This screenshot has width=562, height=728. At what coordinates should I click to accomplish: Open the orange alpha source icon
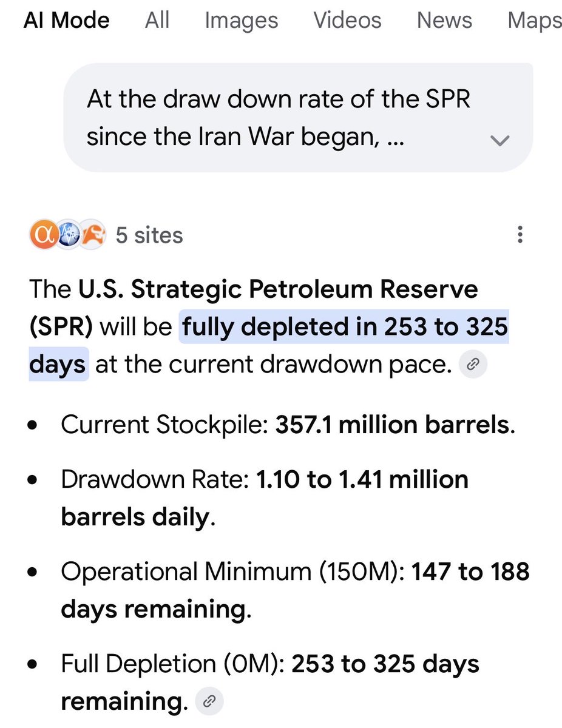42,236
